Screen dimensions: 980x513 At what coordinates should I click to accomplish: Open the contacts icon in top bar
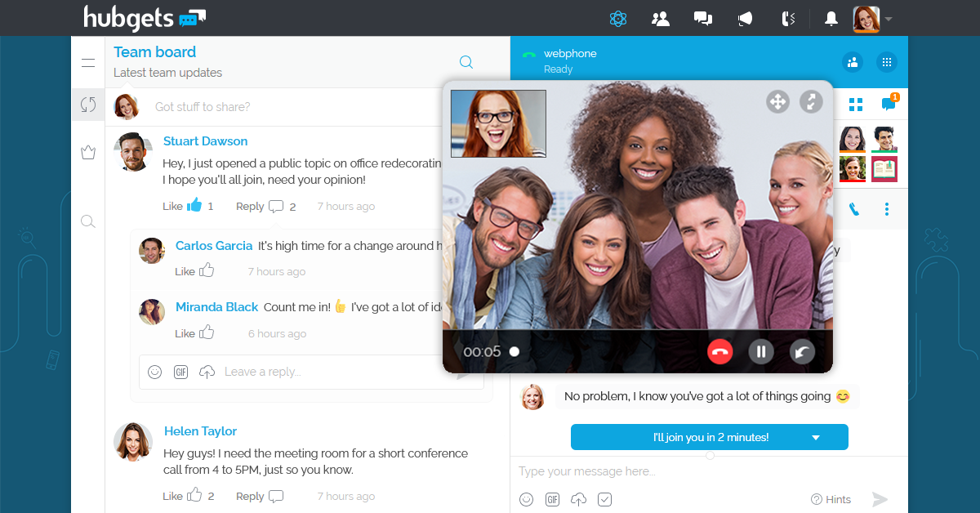tap(661, 19)
